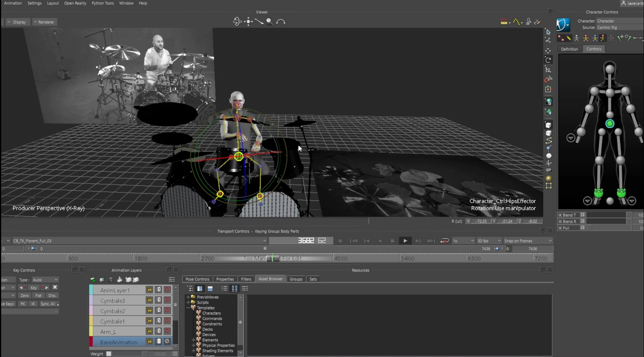The width and height of the screenshot is (644, 357).
Task: Open the viewer Renderer button
Action: coord(44,22)
